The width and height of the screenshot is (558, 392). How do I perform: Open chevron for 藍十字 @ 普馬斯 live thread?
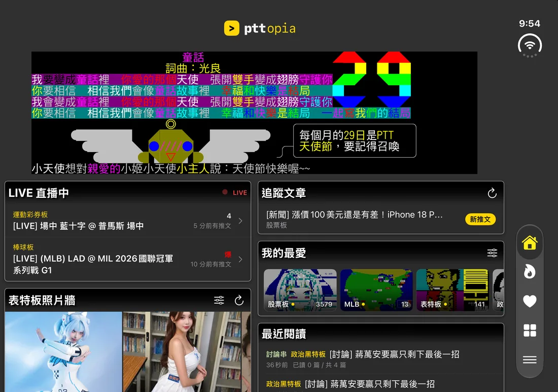pos(240,221)
